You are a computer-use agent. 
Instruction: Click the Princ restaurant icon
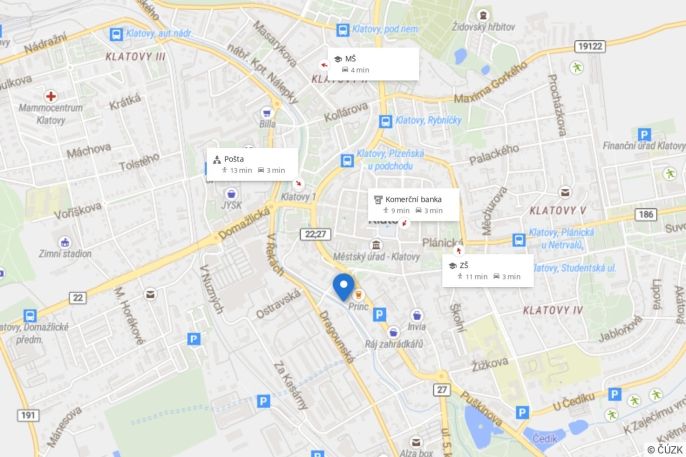tap(359, 294)
